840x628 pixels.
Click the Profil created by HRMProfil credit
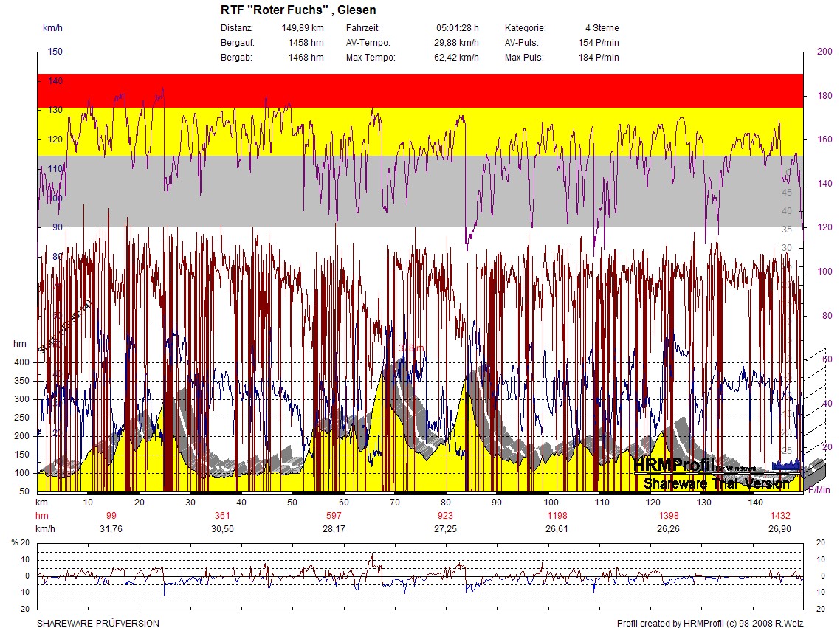coord(709,624)
